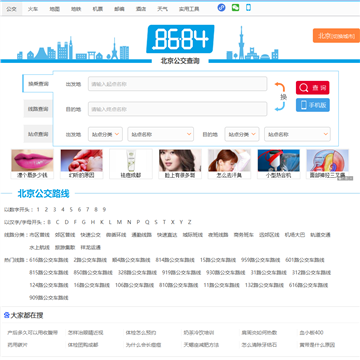
Task: Open the 132路公交车路线 link
Action: point(264,285)
